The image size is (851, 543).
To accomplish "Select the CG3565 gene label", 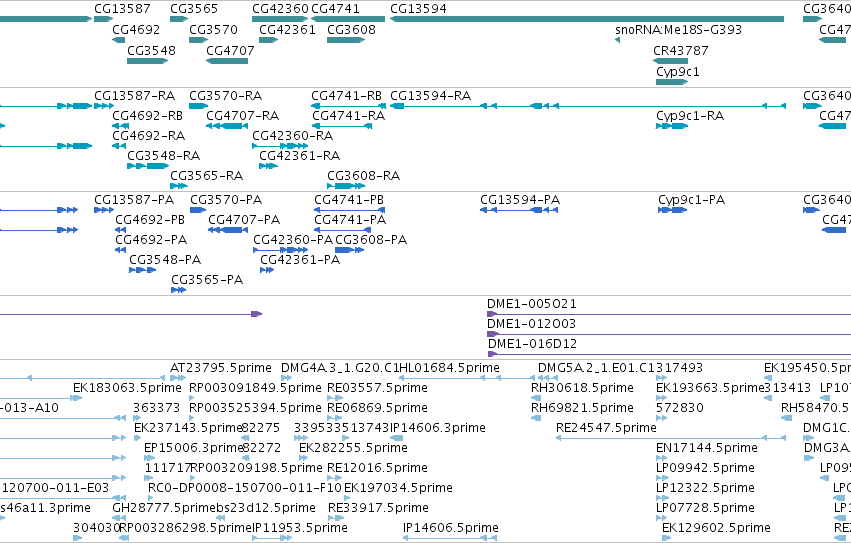I will pos(194,9).
